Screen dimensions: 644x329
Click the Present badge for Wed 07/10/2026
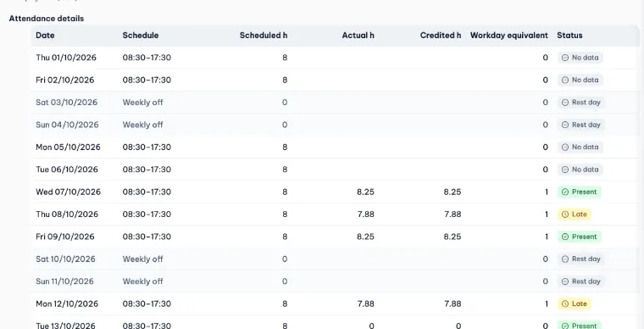pos(579,192)
